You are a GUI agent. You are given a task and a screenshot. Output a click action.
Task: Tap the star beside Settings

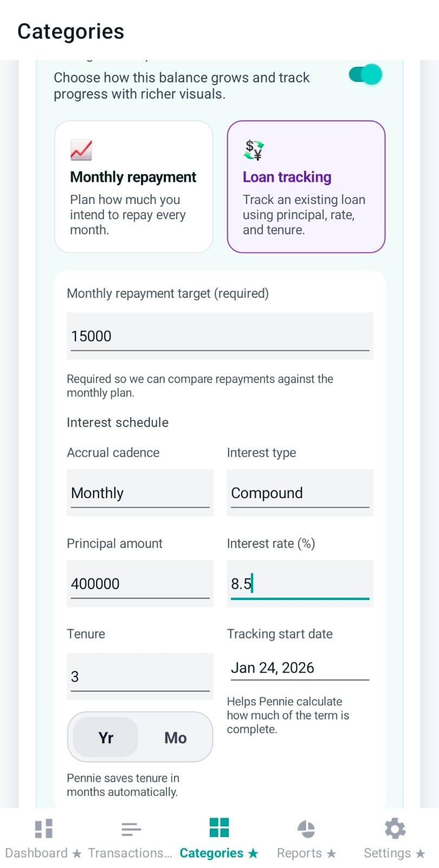point(421,853)
